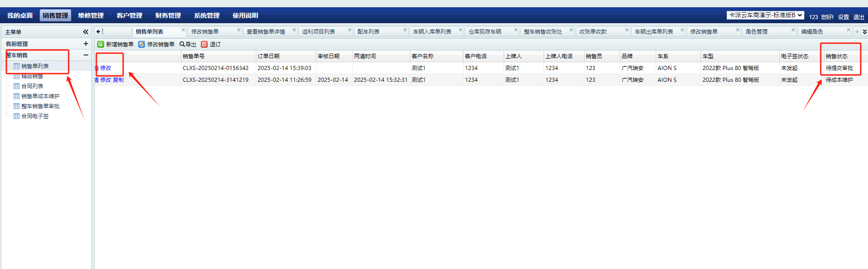
Task: Click 复制 link in second row
Action: (x=118, y=80)
